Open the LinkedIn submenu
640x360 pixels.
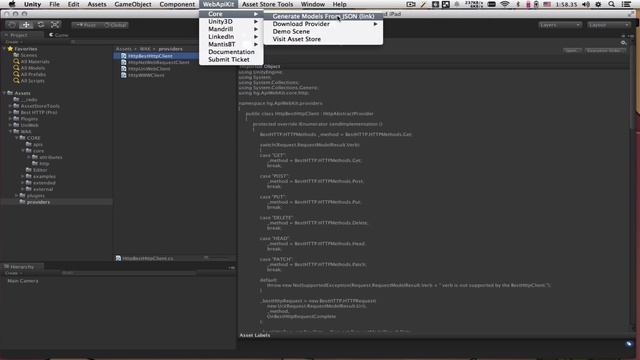[231, 37]
